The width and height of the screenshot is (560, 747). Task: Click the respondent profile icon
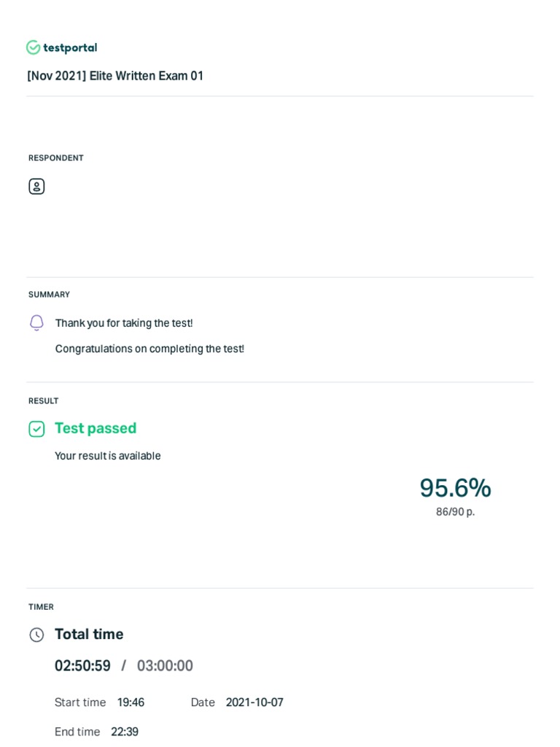click(x=36, y=186)
